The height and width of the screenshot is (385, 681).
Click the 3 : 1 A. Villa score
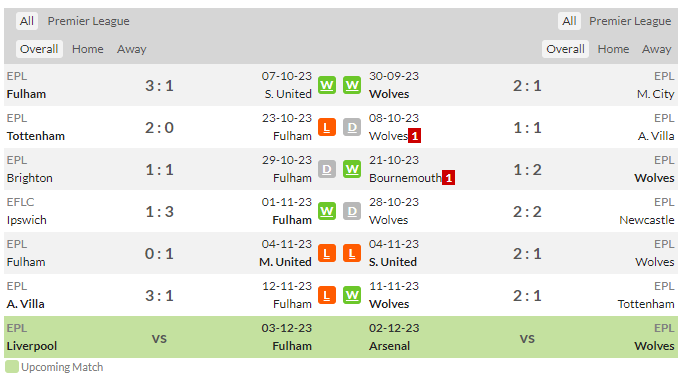point(159,296)
